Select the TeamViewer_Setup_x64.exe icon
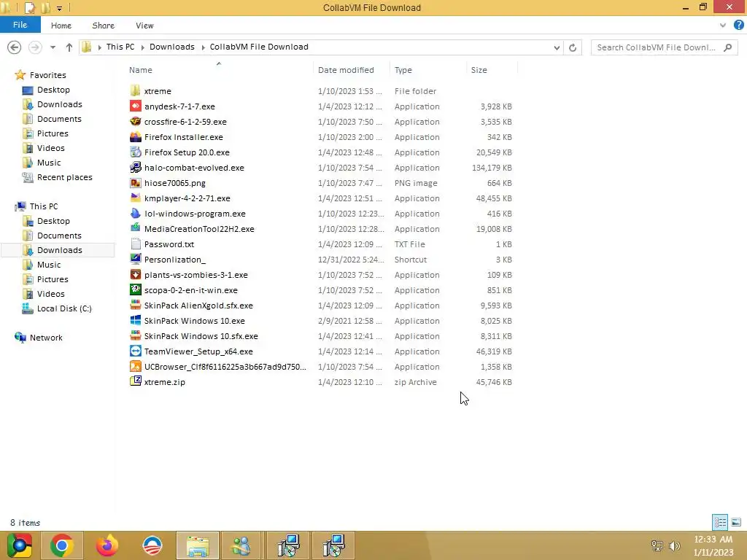Viewport: 747px width, 560px height. (135, 351)
